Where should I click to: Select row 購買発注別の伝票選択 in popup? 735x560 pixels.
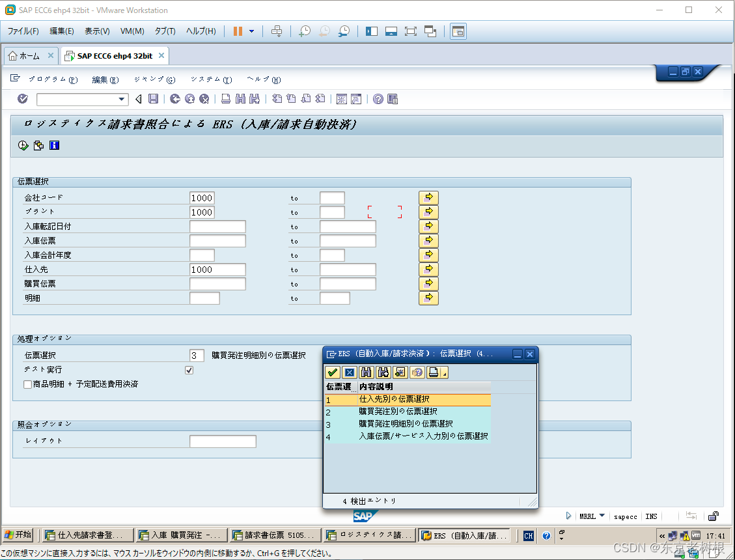coord(408,412)
